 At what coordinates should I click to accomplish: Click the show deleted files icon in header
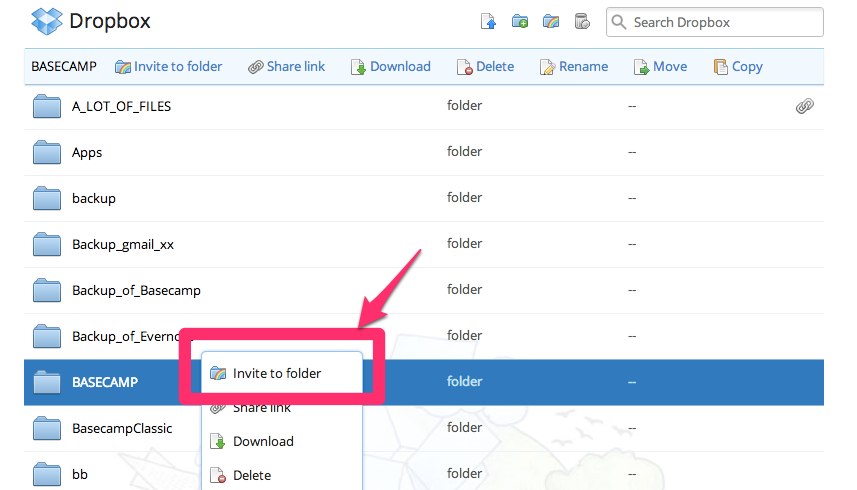pos(582,22)
